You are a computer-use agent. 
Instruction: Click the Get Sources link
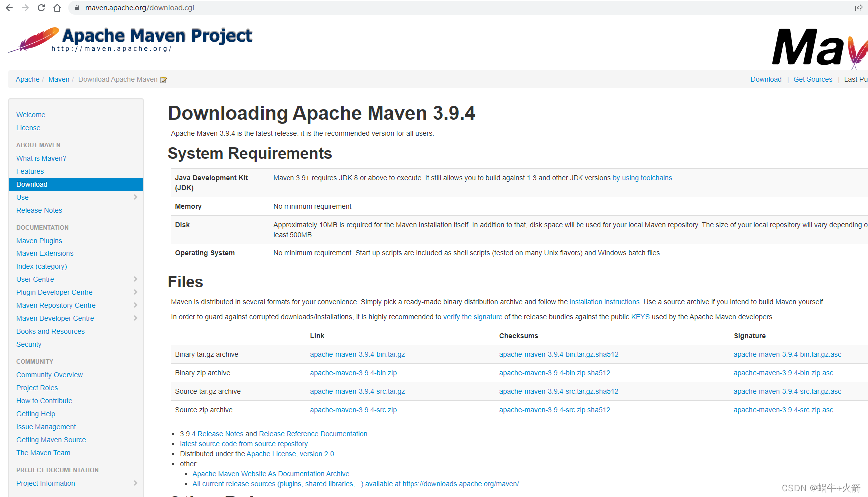(x=813, y=79)
